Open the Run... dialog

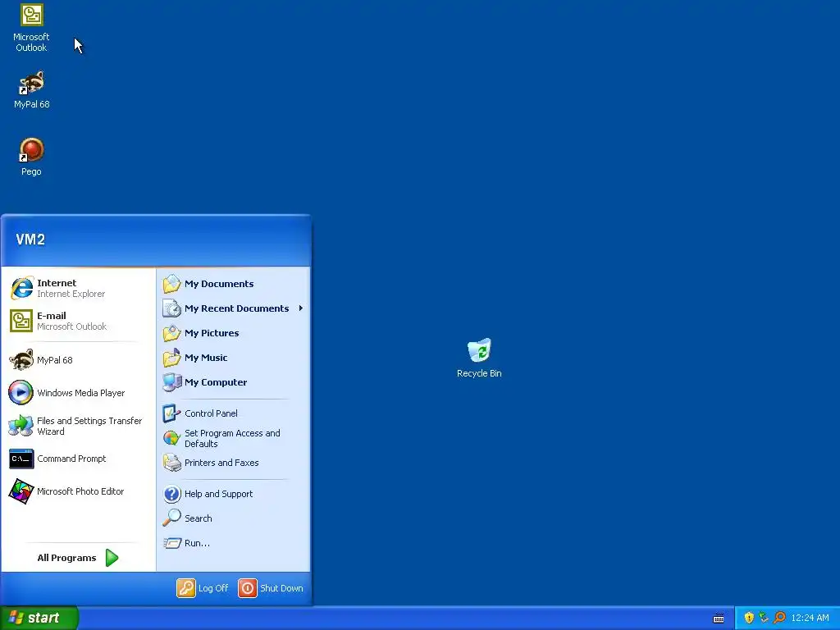[x=234, y=543]
